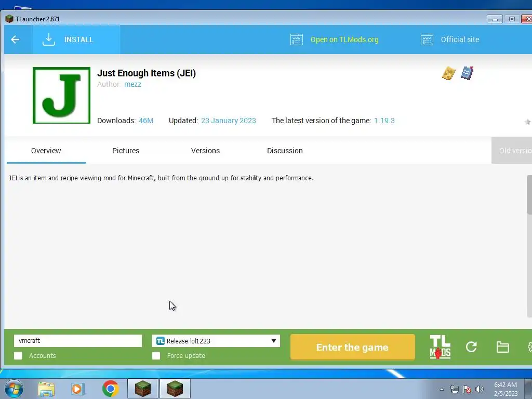Click the 46M downloads value
This screenshot has height=399, width=532.
click(146, 121)
